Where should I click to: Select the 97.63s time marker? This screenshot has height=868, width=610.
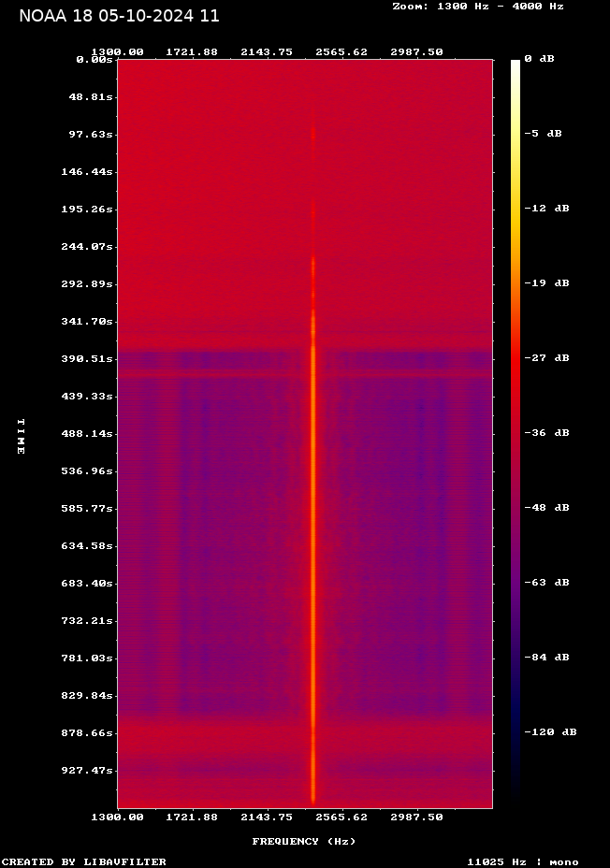tap(91, 134)
